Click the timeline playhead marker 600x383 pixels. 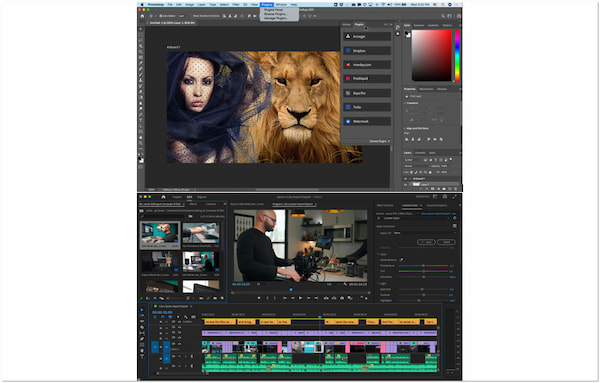(x=320, y=317)
